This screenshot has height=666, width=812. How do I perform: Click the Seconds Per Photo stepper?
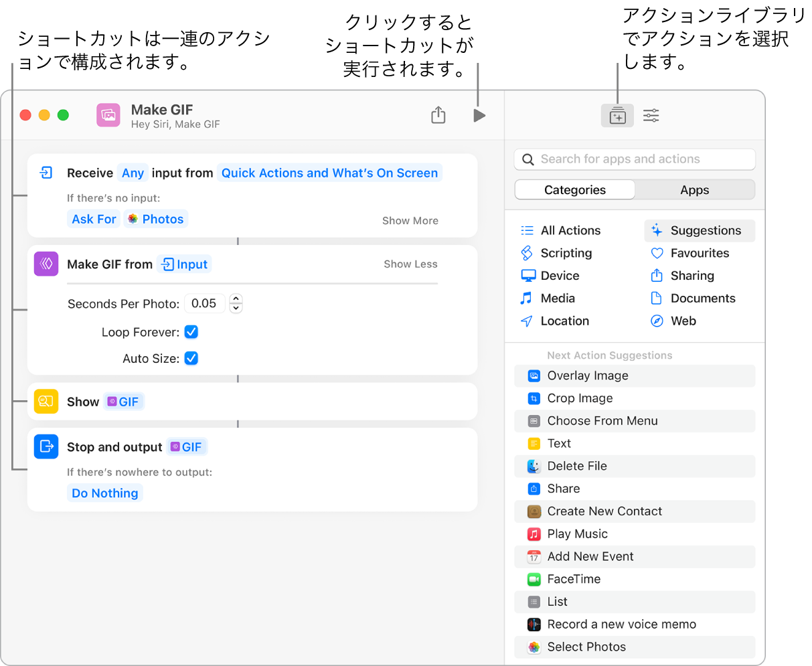pyautogui.click(x=236, y=303)
